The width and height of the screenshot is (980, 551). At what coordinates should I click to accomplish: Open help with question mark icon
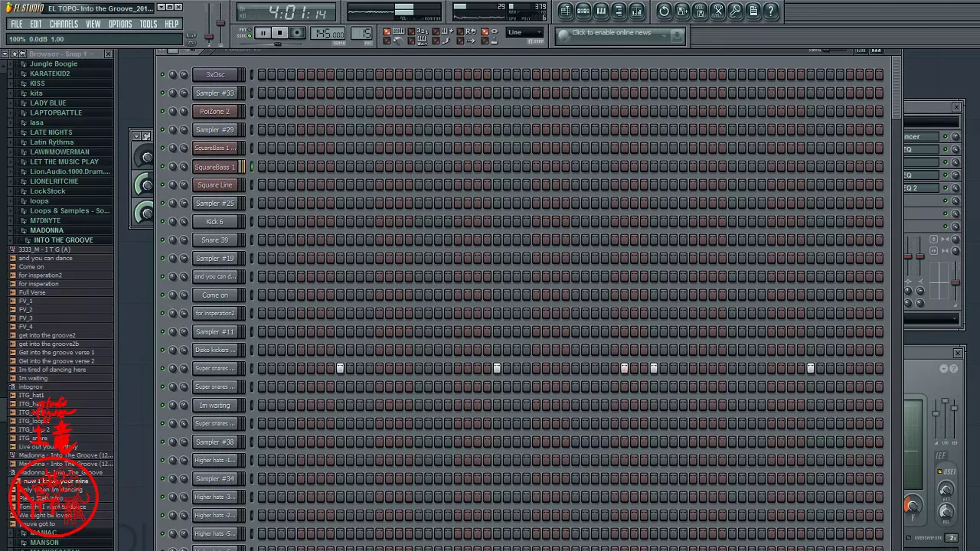coord(771,11)
